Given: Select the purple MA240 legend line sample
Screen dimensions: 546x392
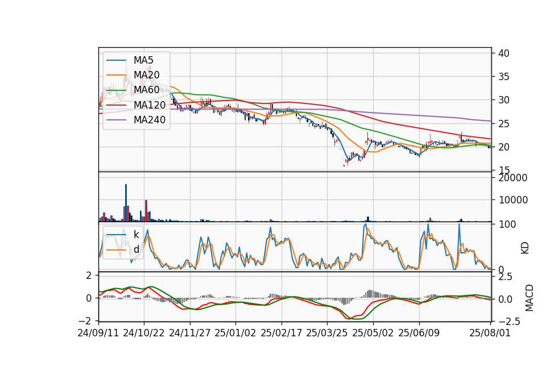Looking at the screenshot, I should (x=116, y=120).
